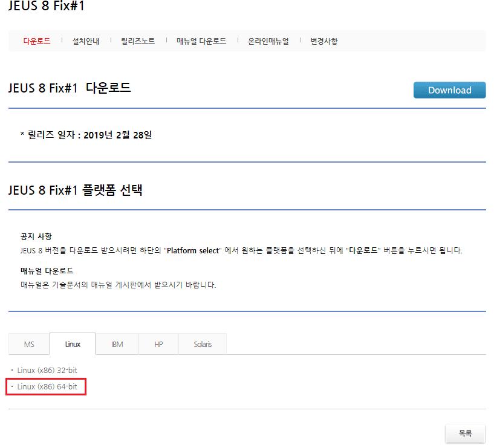494x448 pixels.
Task: Click the bold 매뉴얼 다운로드 notice heading
Action: click(47, 271)
